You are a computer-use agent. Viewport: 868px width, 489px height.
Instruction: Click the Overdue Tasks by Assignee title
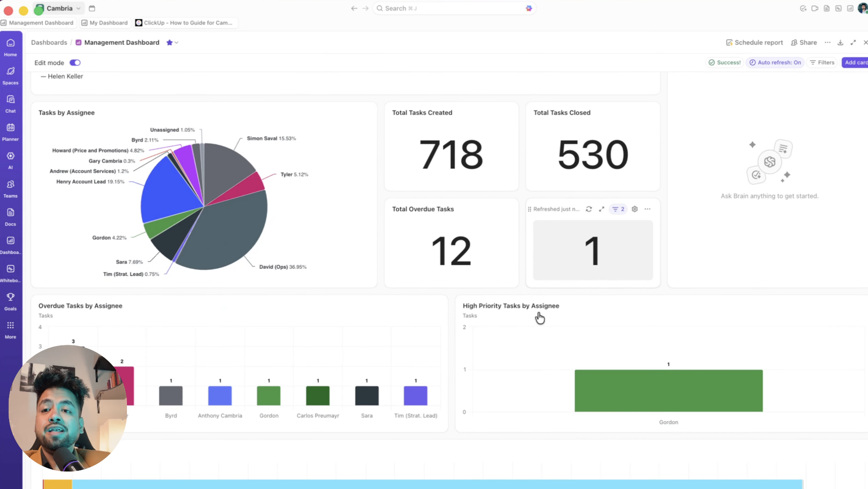80,306
